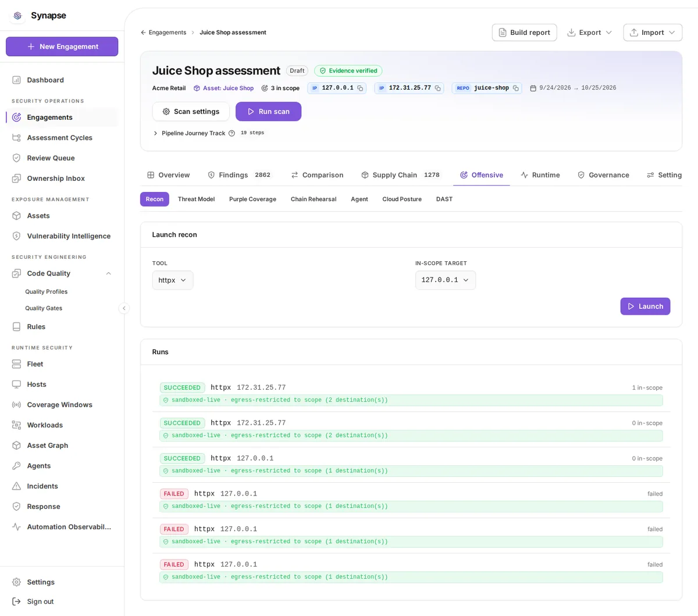Copy juice-shop repo name
This screenshot has width=698, height=616.
(515, 88)
